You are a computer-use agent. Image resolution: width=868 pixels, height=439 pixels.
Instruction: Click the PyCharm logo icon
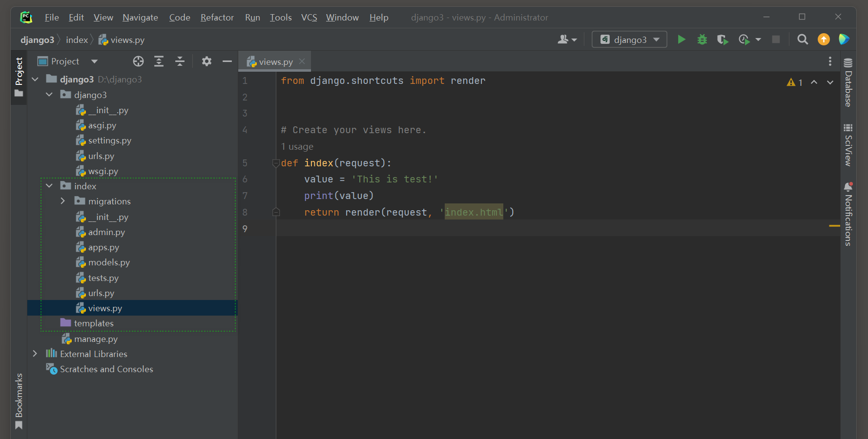[x=26, y=18]
